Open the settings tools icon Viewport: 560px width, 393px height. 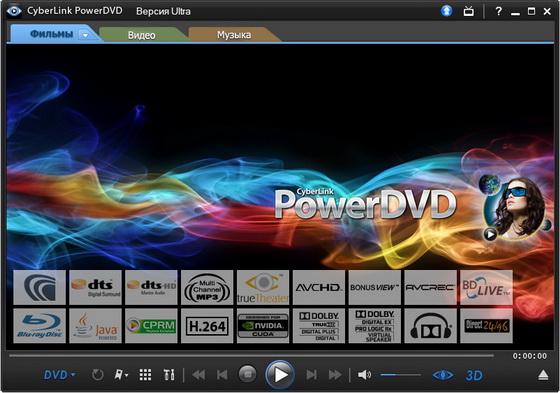pyautogui.click(x=169, y=375)
